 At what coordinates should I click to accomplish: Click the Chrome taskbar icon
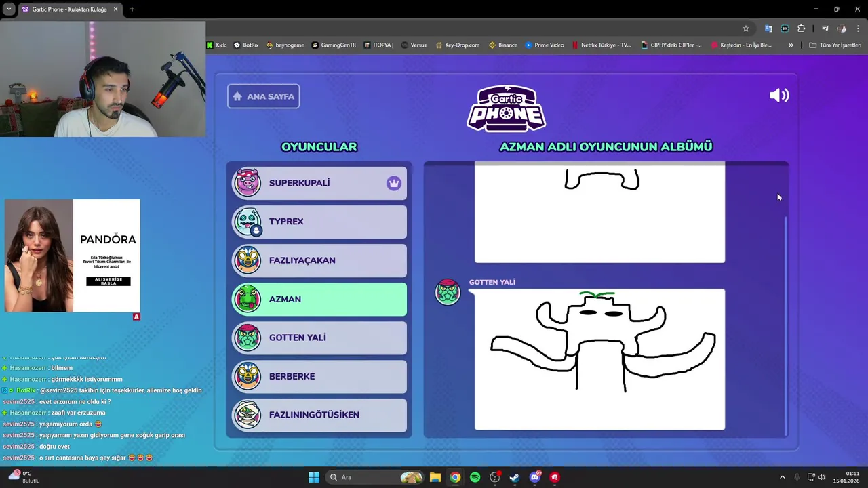pos(455,477)
